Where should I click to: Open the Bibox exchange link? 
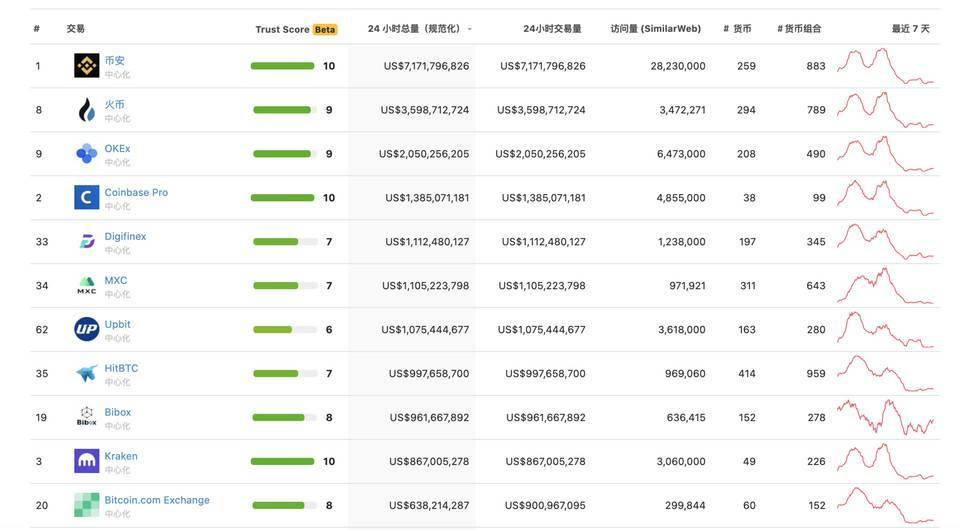118,412
